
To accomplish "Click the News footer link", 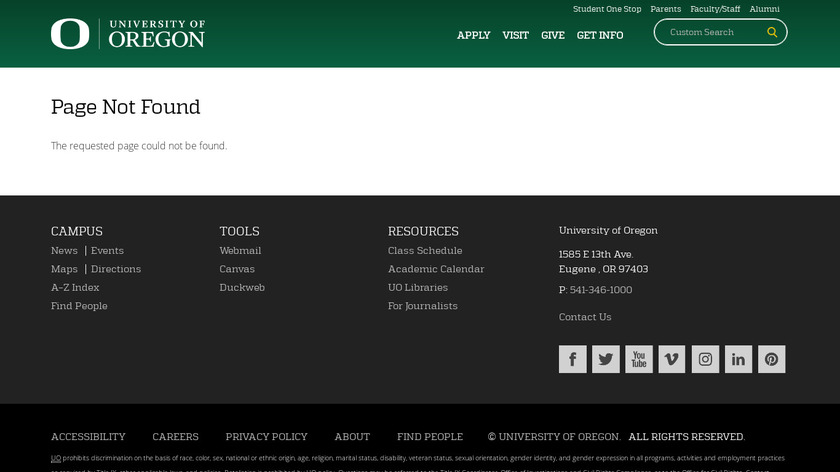I will (x=64, y=251).
